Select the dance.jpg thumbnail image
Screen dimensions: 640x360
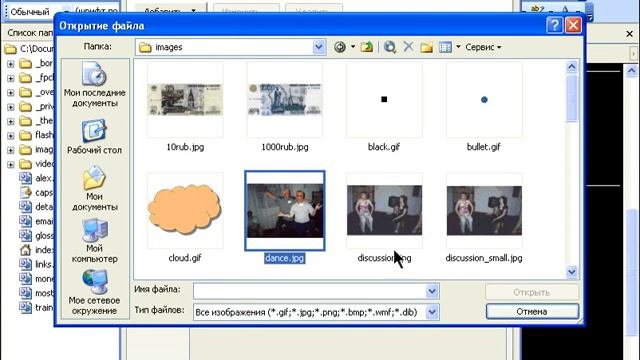pos(285,211)
